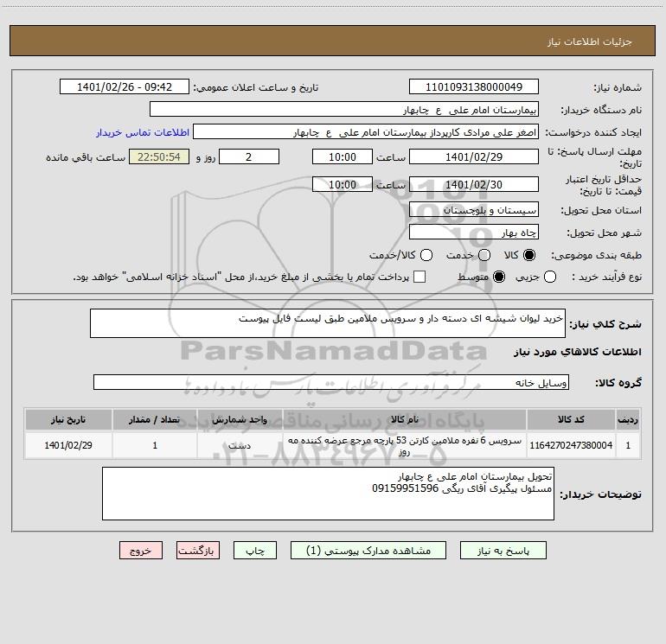Click the نام کالا column header
This screenshot has height=644, width=666.
(405, 419)
